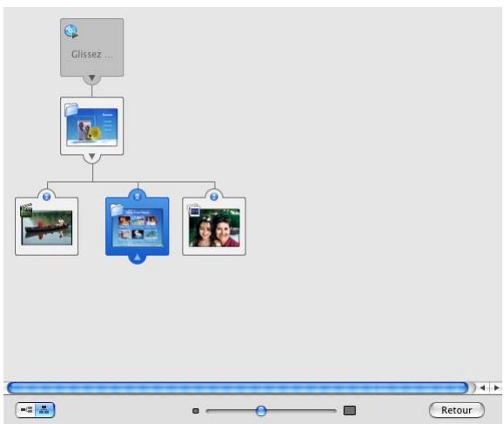504x424 pixels.
Task: Click the folder icon on the main menu node
Action: coord(71,110)
